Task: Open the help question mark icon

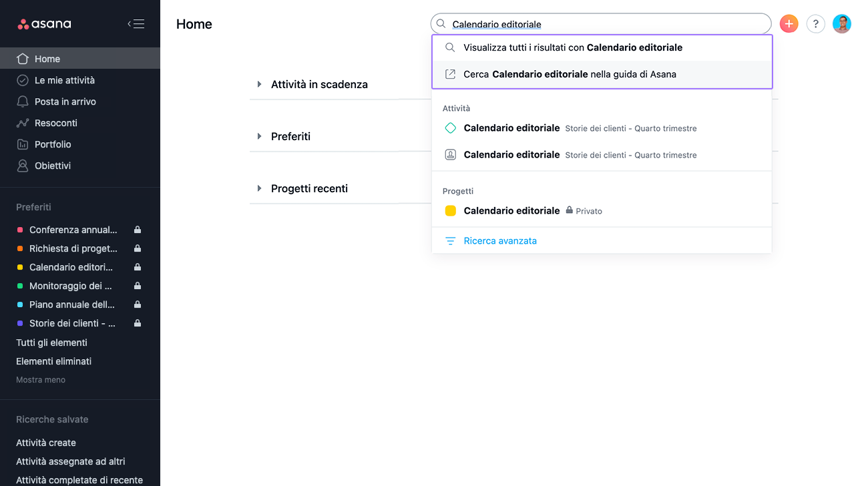Action: [816, 24]
